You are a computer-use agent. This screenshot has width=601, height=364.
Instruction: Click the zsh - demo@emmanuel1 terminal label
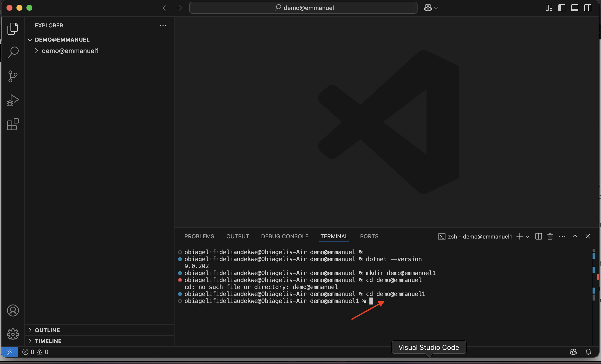[x=480, y=237]
